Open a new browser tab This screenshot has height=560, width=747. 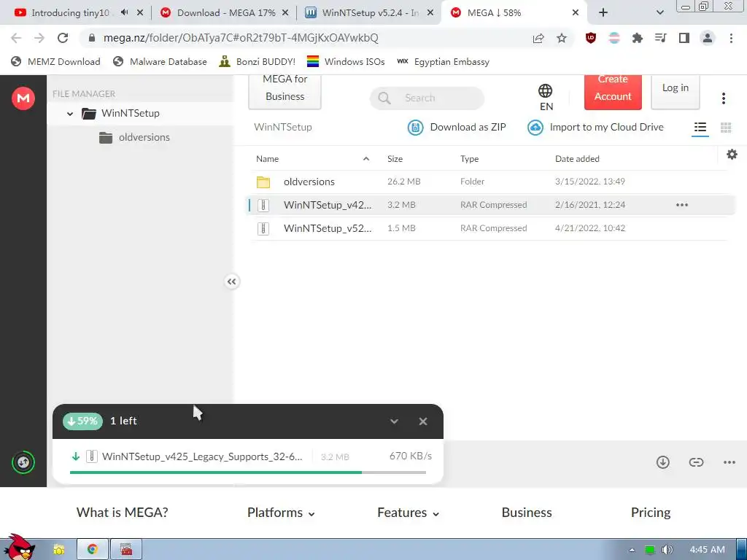pyautogui.click(x=603, y=13)
